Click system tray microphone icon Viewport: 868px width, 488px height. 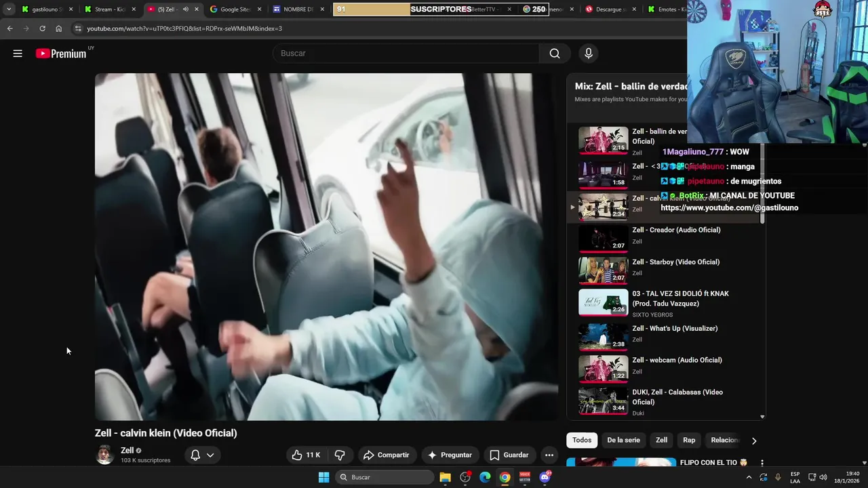click(x=778, y=477)
